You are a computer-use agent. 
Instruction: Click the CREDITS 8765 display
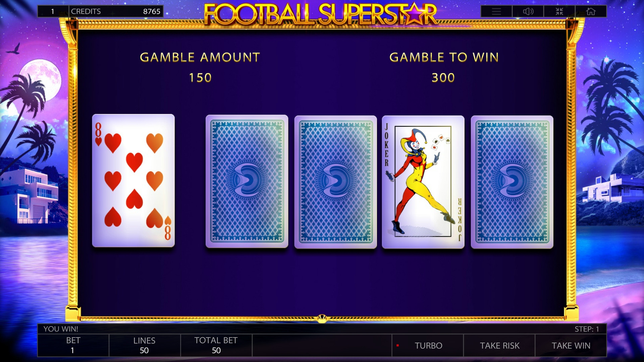(x=116, y=11)
